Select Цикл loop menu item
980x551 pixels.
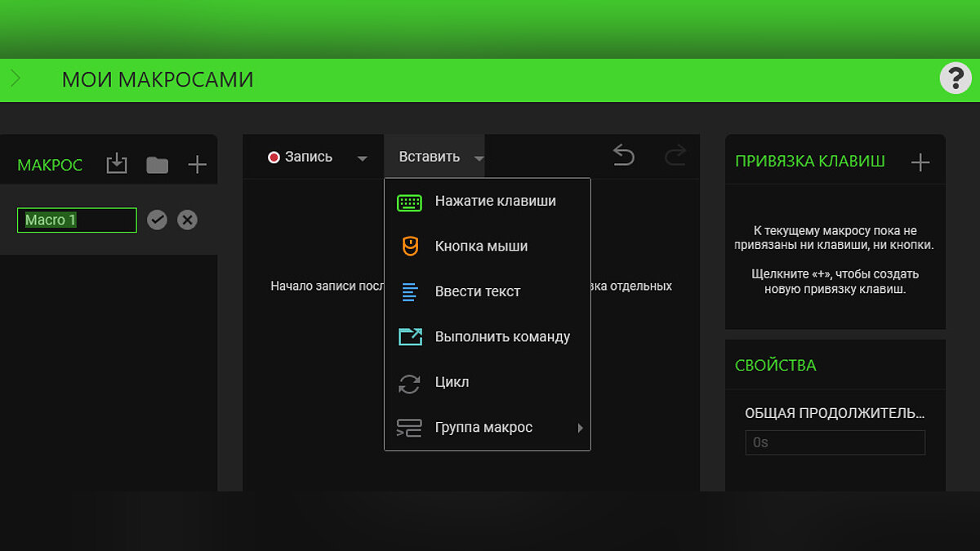tap(452, 382)
